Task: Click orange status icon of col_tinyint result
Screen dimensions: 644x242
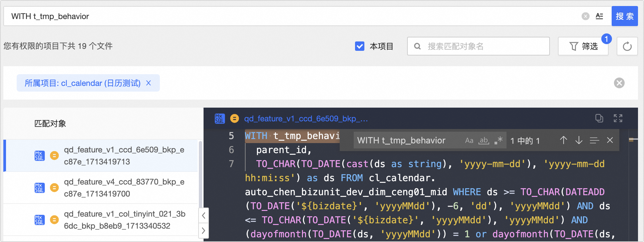Action: 54,220
